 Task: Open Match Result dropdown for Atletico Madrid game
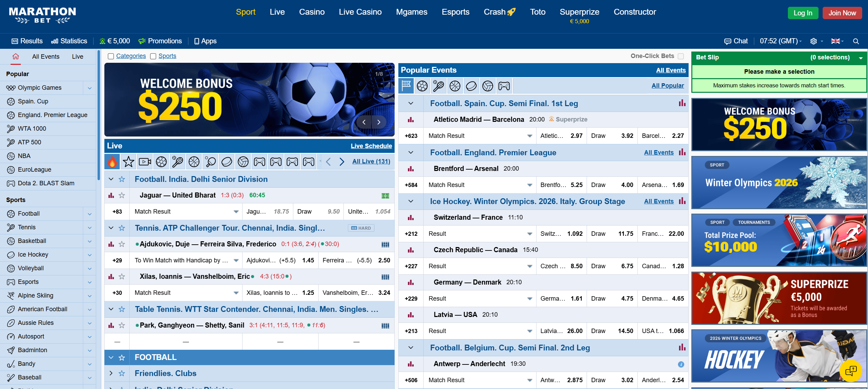point(529,136)
